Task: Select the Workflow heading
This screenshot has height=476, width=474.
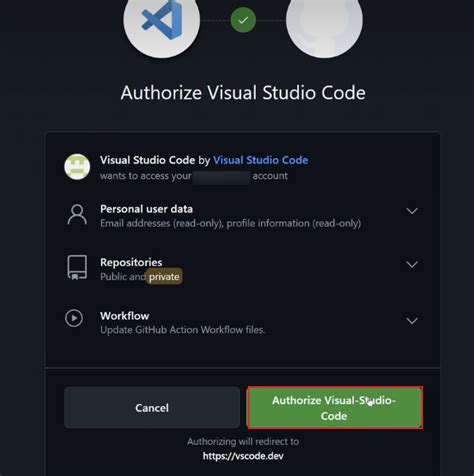Action: point(125,316)
